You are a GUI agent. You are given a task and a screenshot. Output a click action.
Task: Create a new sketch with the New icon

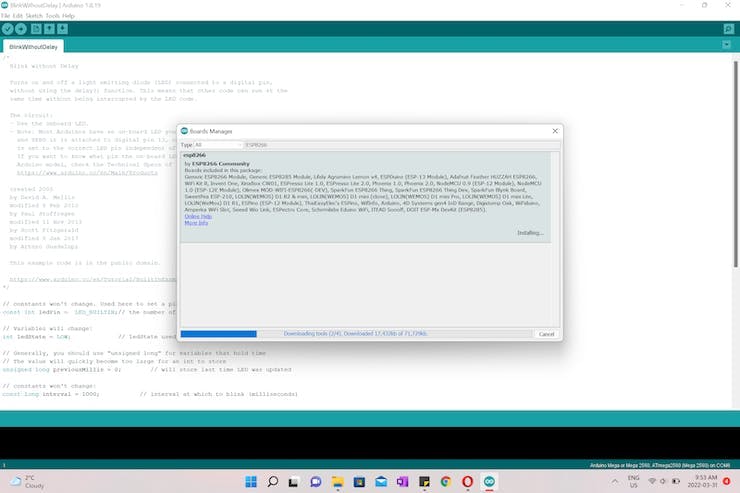(36, 29)
